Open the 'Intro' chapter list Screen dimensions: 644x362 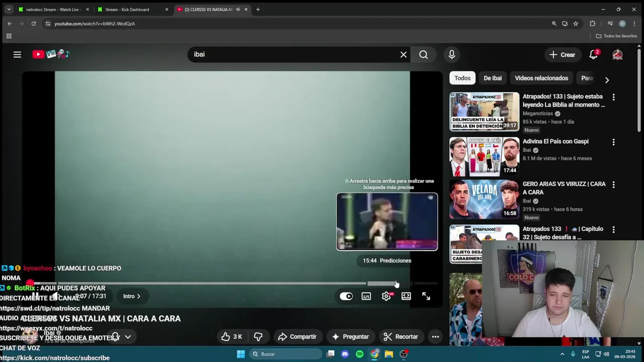(x=132, y=296)
